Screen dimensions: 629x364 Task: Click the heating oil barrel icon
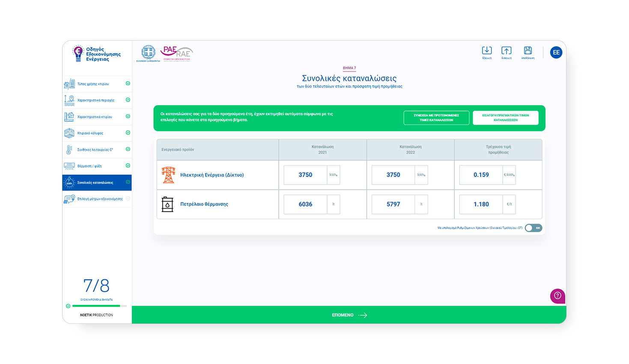[x=167, y=204]
